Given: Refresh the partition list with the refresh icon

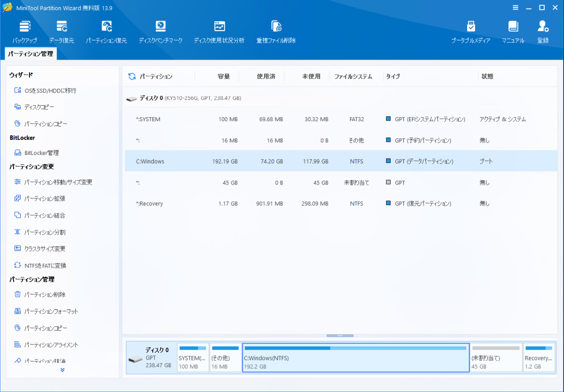Looking at the screenshot, I should click(132, 77).
